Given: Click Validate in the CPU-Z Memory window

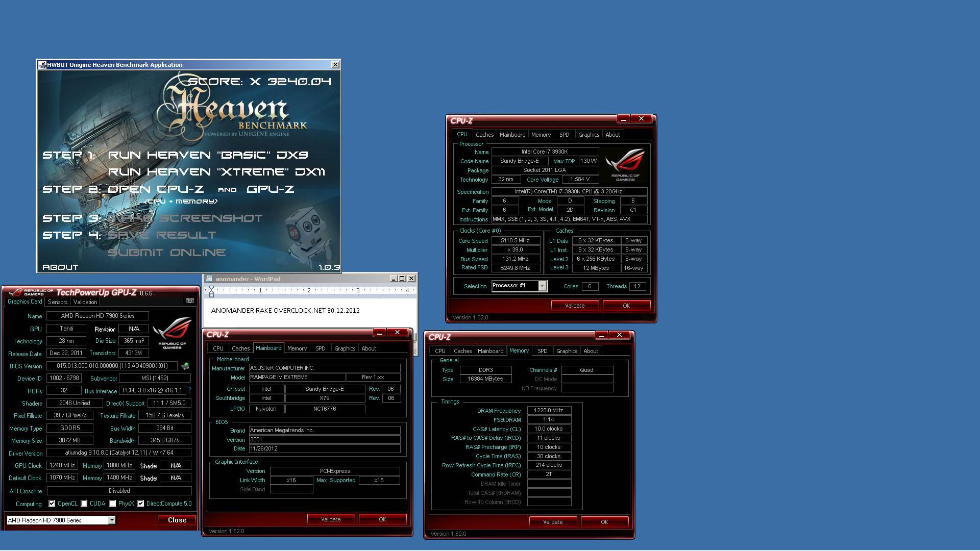Looking at the screenshot, I should (553, 522).
